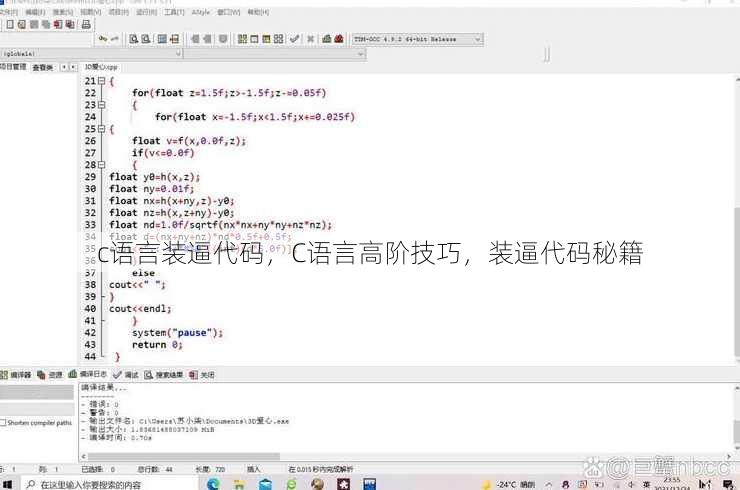740x490 pixels.
Task: Open the (globals) scope dropdown
Action: tap(91, 54)
